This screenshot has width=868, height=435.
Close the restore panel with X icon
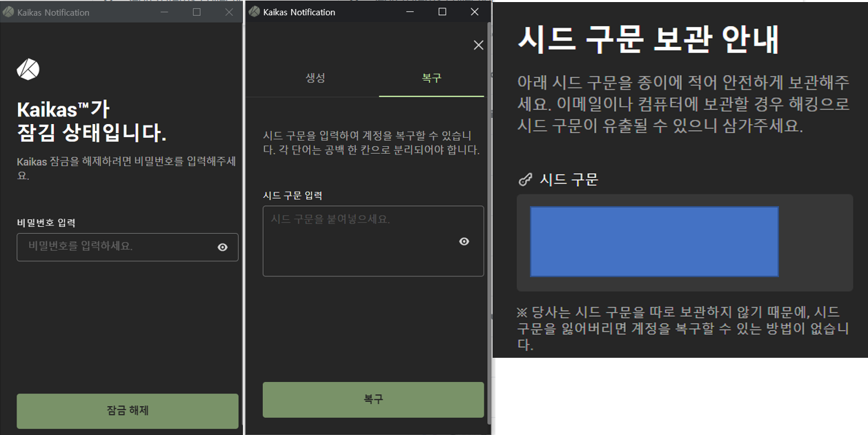(478, 45)
